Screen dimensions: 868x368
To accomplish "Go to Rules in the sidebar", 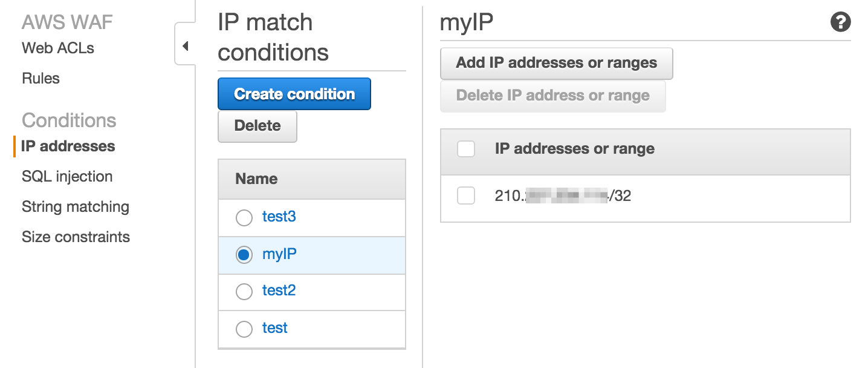I will pos(40,79).
